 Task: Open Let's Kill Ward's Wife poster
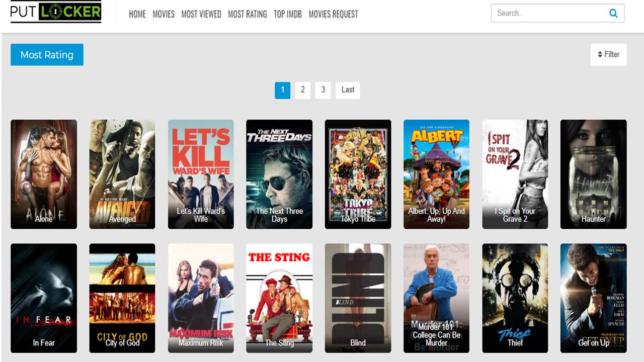[201, 174]
